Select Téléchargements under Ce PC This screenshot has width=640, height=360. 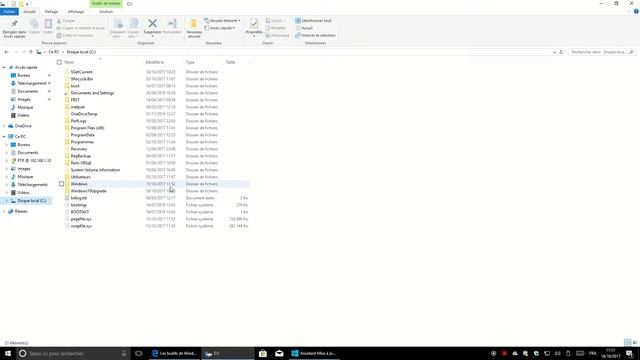click(32, 185)
